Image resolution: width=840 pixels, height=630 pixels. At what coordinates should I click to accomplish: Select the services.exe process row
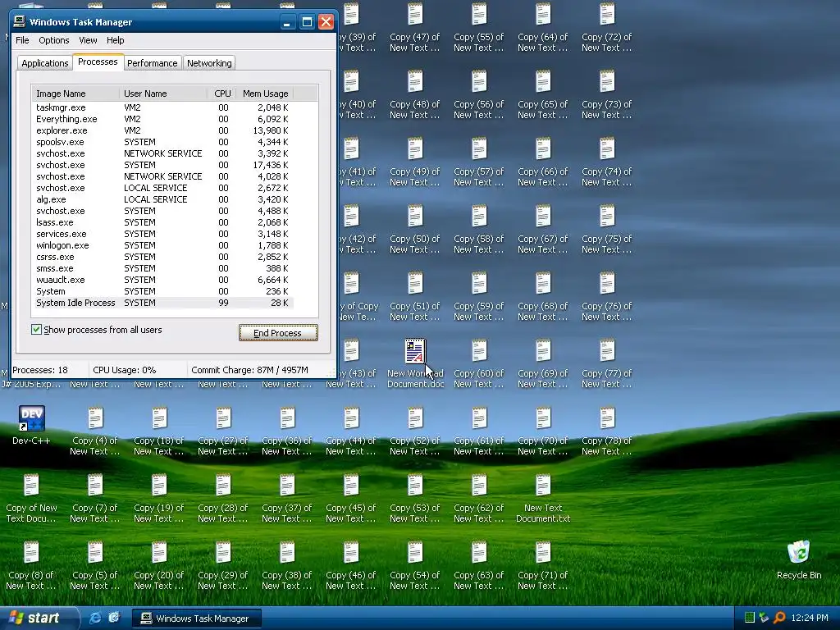(163, 234)
